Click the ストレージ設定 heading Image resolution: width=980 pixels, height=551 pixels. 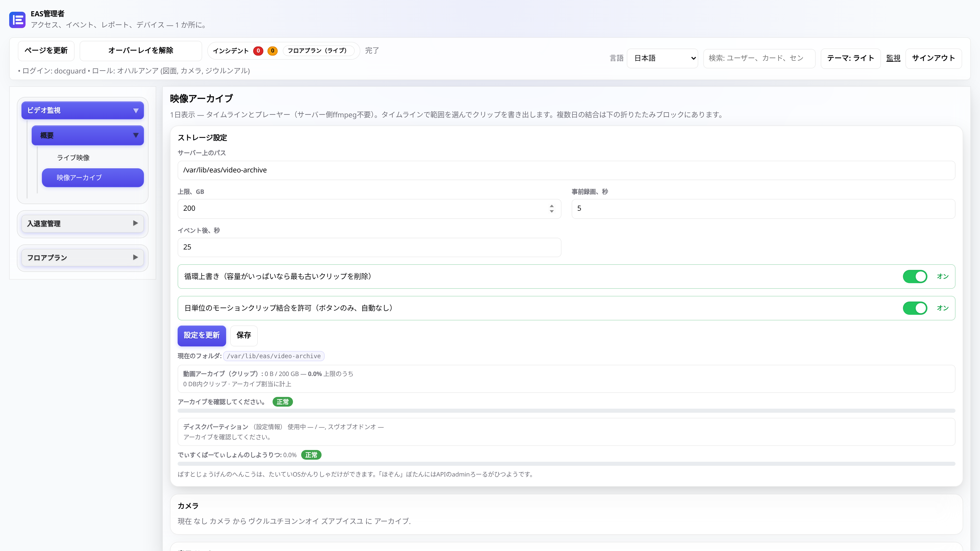202,138
